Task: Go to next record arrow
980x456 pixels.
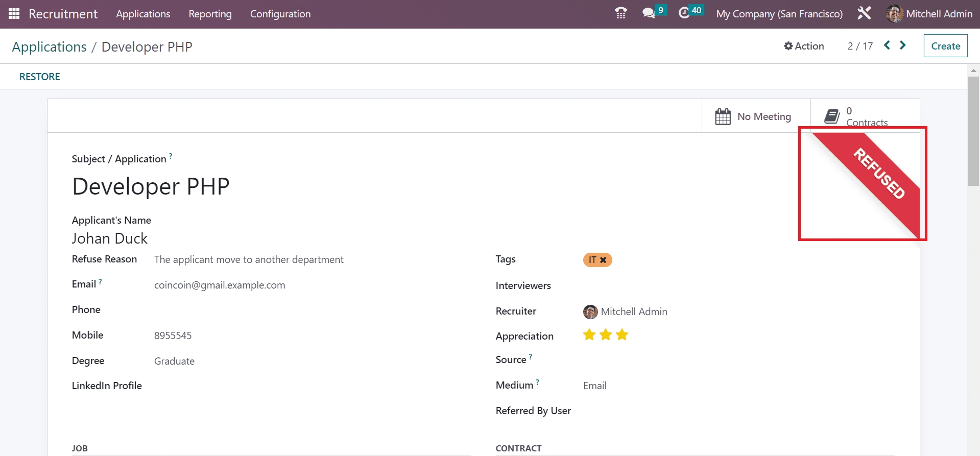Action: [x=903, y=45]
